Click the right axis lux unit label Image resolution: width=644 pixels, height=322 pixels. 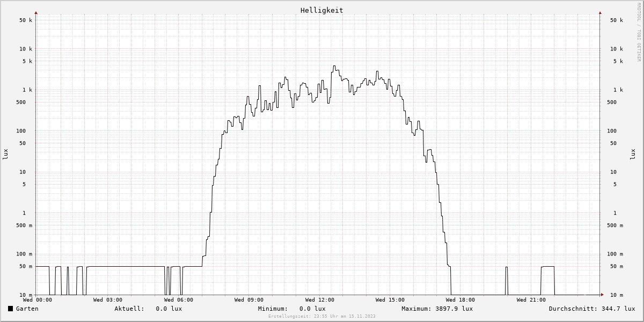(633, 154)
